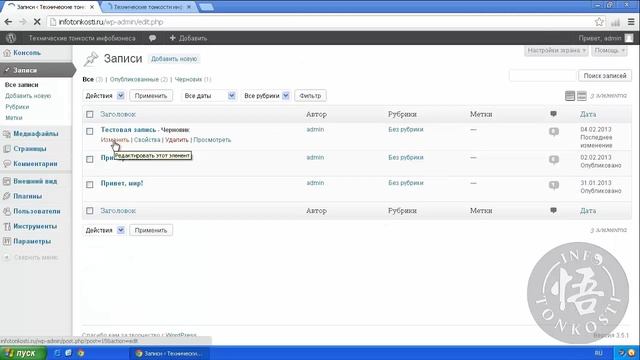The image size is (640, 360).
Task: Expand Помощь help panel
Action: pos(609,51)
